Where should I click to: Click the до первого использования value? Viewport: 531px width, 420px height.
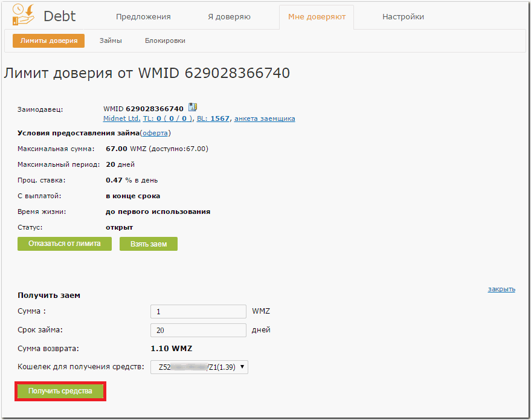[158, 212]
